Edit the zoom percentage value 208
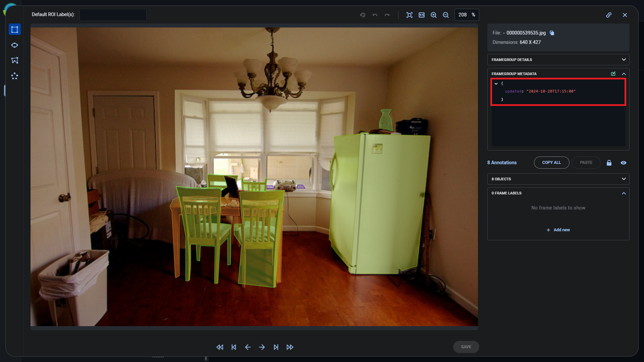The height and width of the screenshot is (362, 644). click(463, 15)
